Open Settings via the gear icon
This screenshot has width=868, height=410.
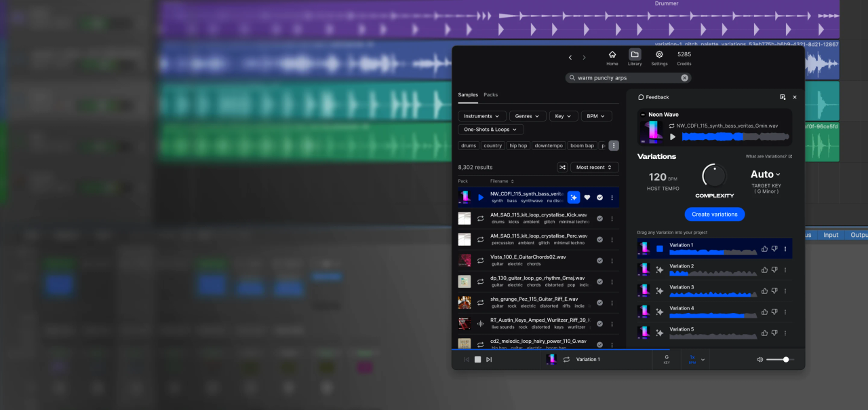(659, 58)
